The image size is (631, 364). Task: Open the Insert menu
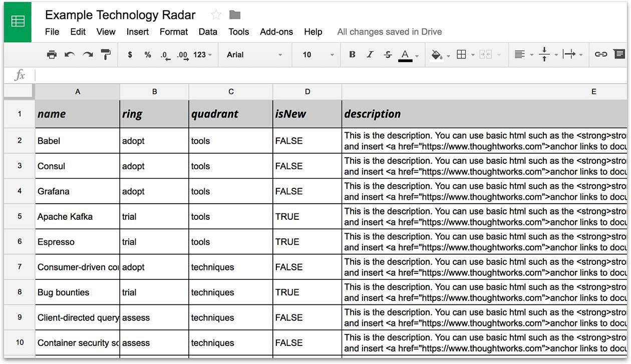tap(138, 32)
